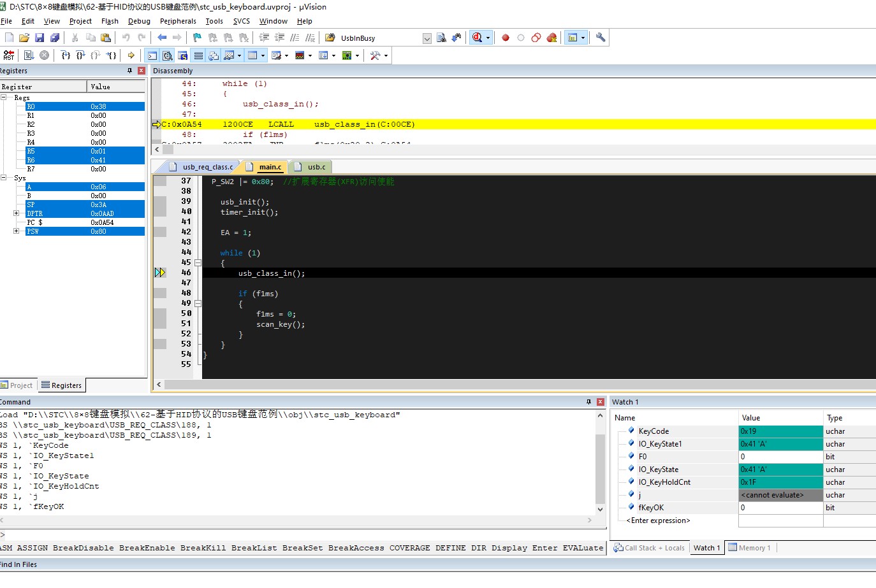Close the Command panel
The image size is (876, 588).
[x=600, y=402]
